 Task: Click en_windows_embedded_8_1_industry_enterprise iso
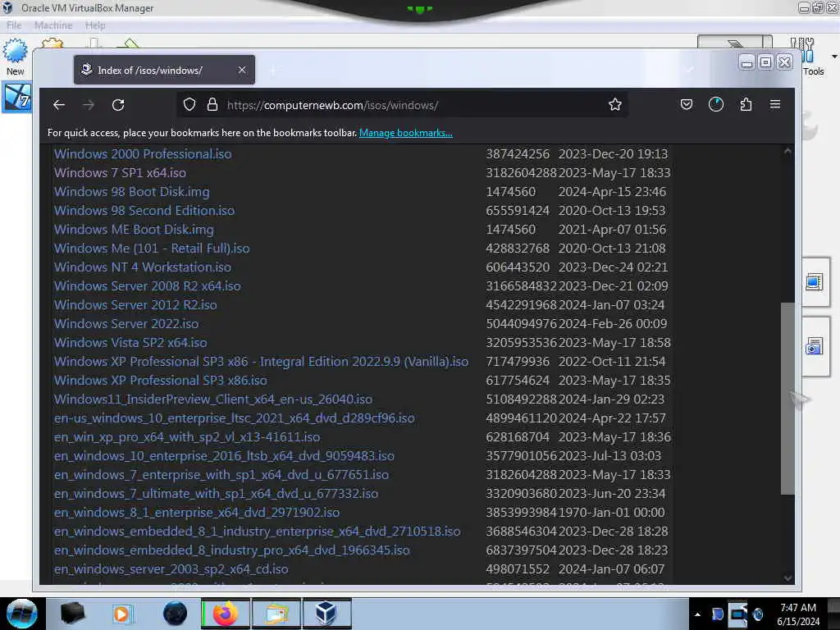click(257, 532)
